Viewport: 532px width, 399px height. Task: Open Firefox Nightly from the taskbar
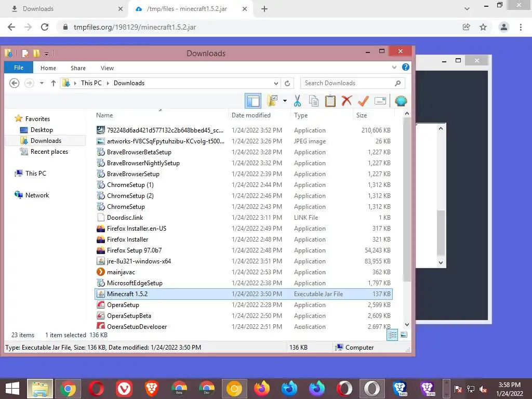coord(316,389)
